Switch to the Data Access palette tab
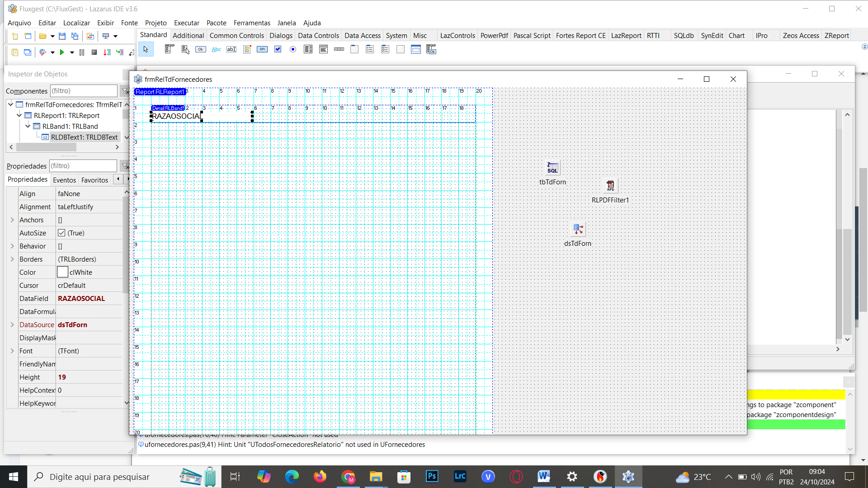The height and width of the screenshot is (488, 868). (362, 36)
